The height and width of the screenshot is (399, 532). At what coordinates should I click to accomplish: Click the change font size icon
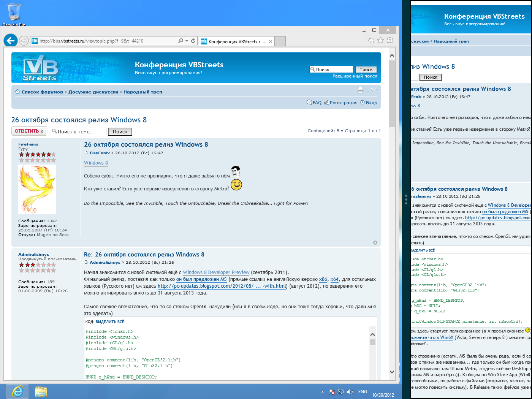point(371,90)
